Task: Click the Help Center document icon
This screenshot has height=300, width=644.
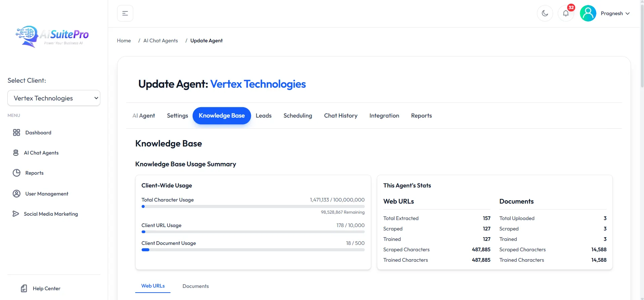Action: [24, 289]
